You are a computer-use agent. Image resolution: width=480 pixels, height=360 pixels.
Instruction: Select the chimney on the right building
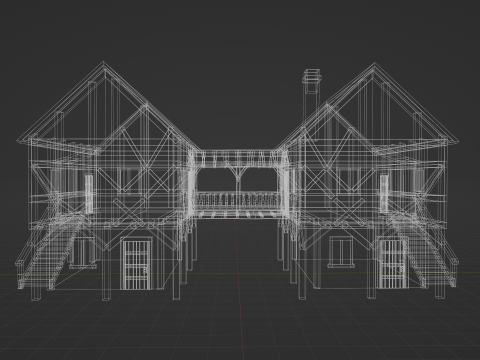[312, 95]
